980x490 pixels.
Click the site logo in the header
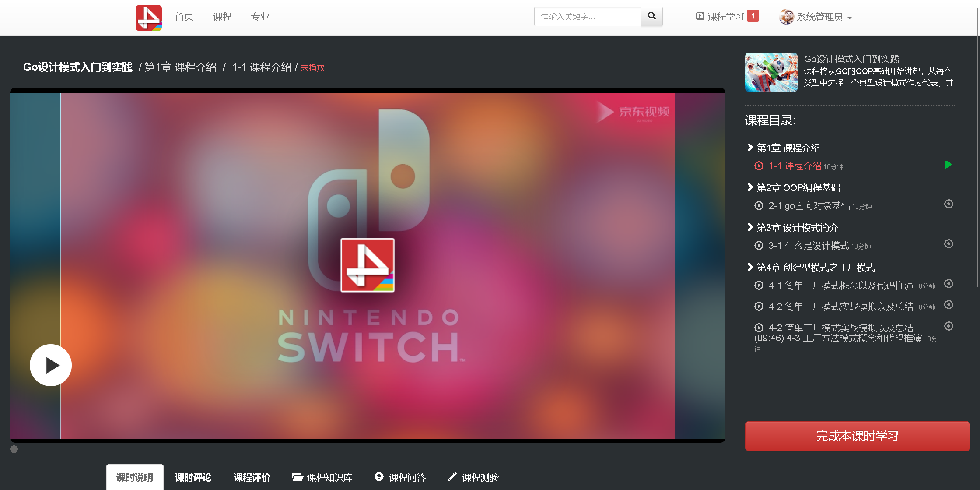(x=149, y=18)
